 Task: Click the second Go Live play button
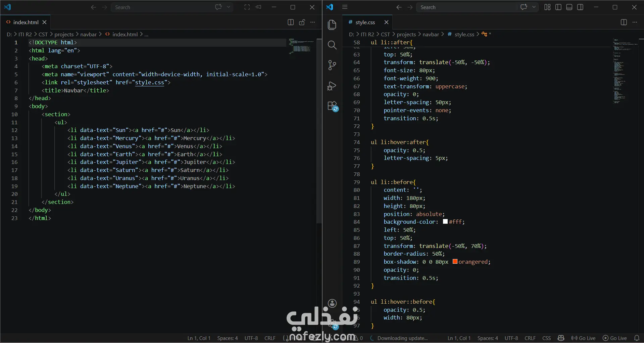[615, 338]
